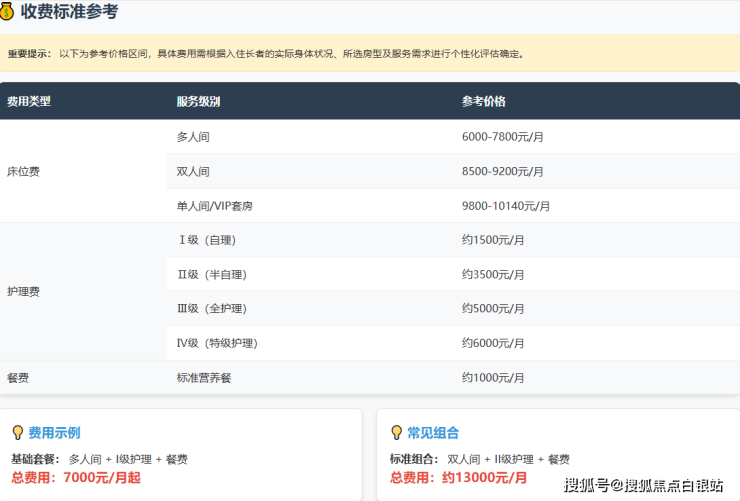Select the 费用类型 column header
Screen dimensions: 740x501
point(29,101)
